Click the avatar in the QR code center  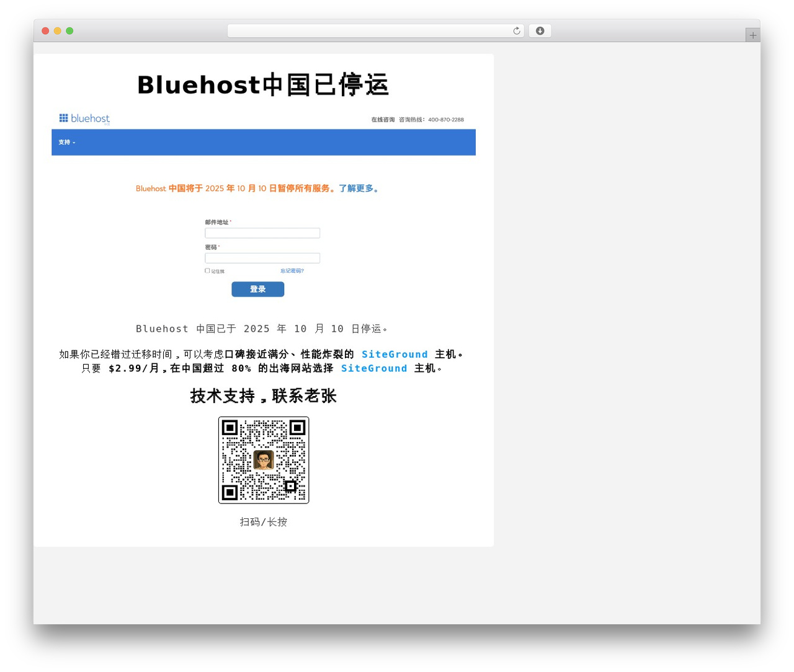coord(264,460)
